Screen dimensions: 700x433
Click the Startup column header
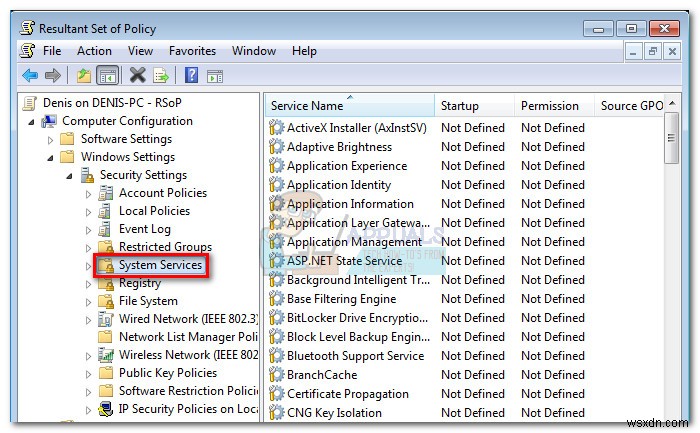(460, 106)
